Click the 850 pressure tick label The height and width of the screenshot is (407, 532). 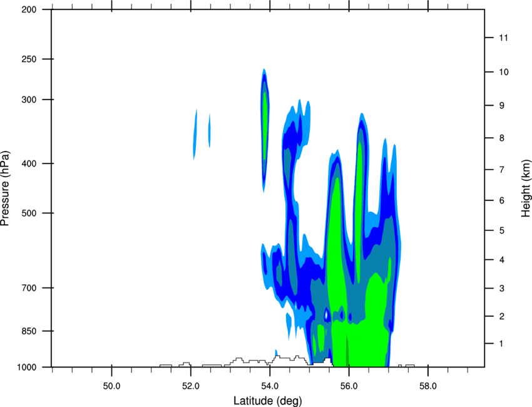click(x=29, y=331)
